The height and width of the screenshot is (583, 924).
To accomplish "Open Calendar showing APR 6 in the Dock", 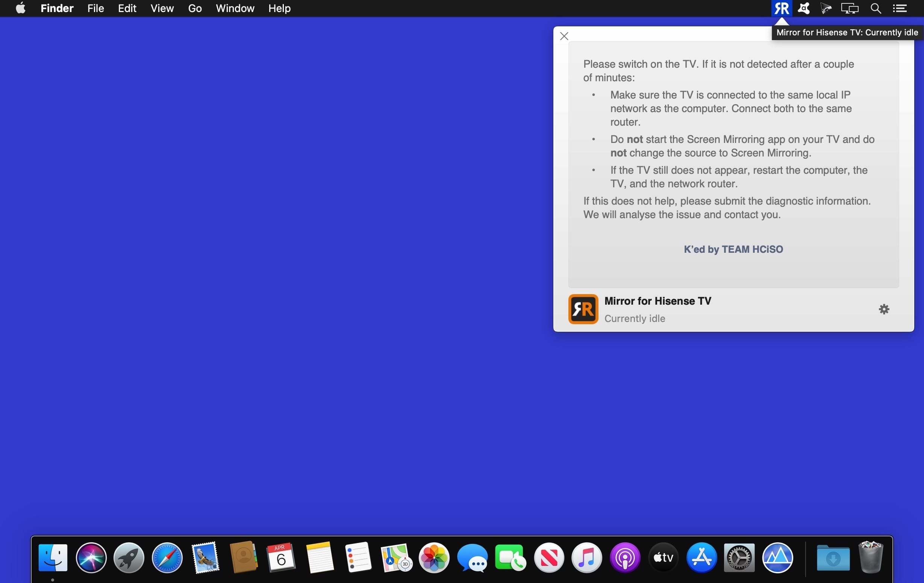I will pos(281,558).
